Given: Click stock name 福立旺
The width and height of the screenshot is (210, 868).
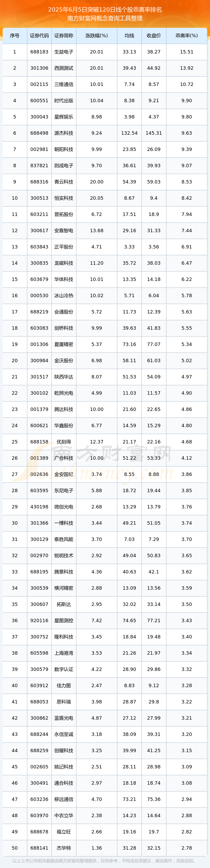Looking at the screenshot, I should click(x=64, y=832).
